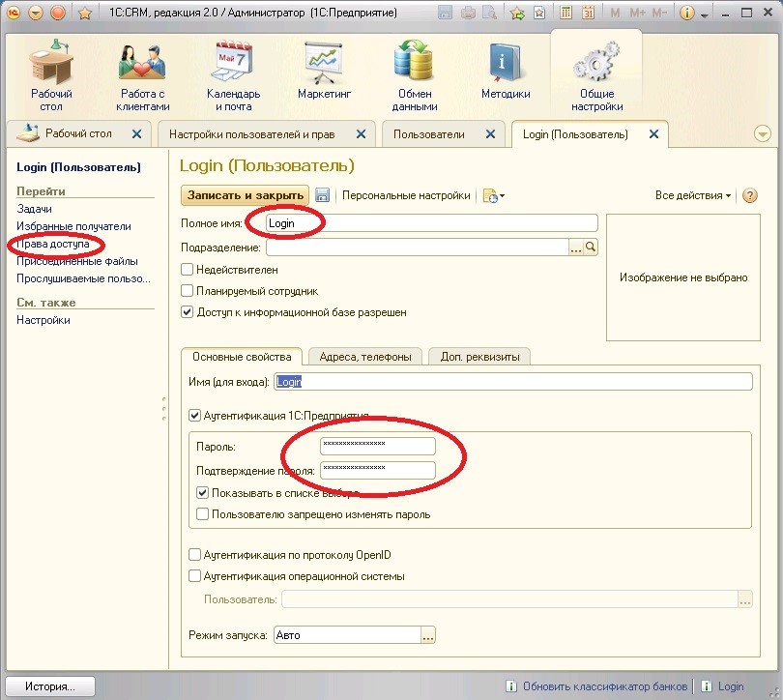Open Присоединенные файлы link
The height and width of the screenshot is (700, 783).
click(77, 261)
